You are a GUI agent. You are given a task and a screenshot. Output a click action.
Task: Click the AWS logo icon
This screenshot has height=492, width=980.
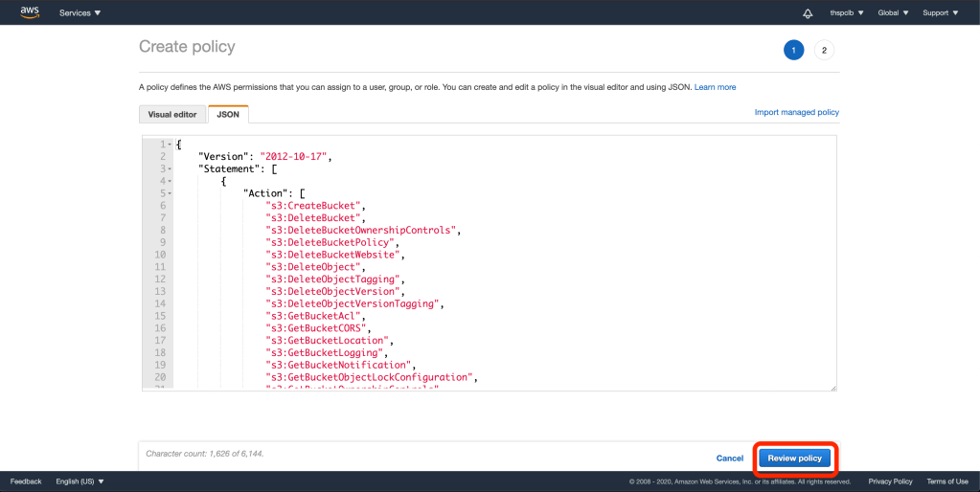tap(30, 12)
